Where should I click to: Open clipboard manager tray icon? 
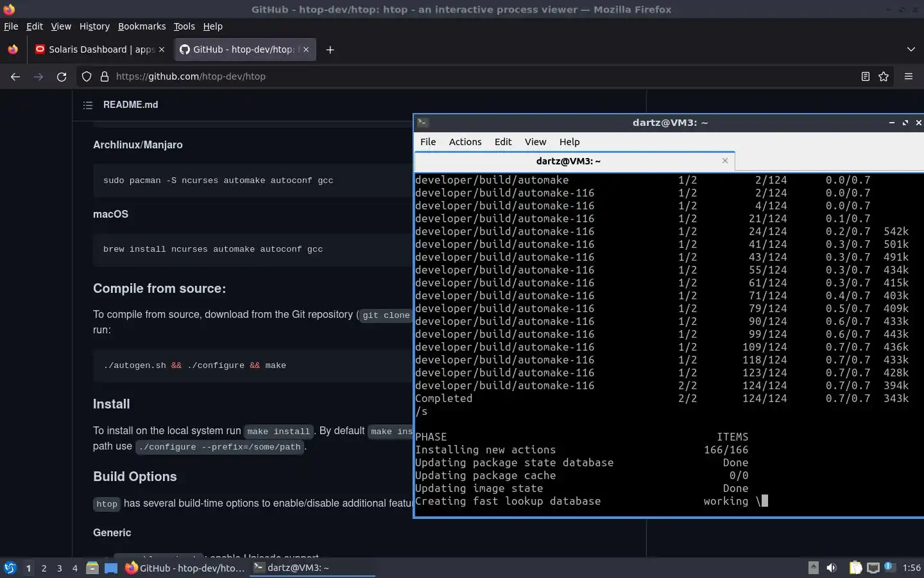(856, 568)
